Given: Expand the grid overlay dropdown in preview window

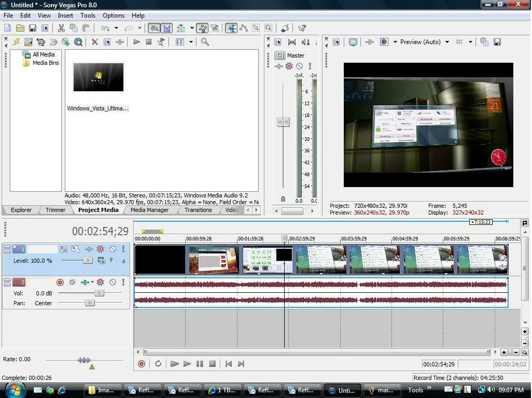Looking at the screenshot, I should (470, 42).
